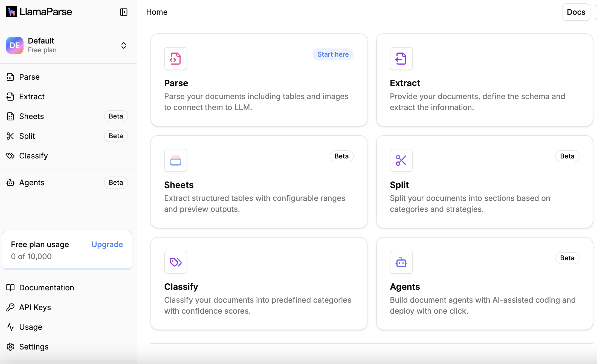
Task: Click the Classify tag sidebar icon
Action: pos(10,156)
